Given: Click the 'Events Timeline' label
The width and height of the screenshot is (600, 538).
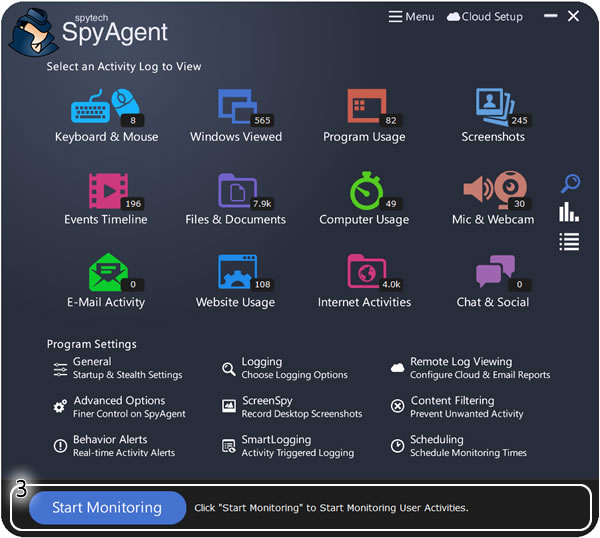Looking at the screenshot, I should pos(106,219).
